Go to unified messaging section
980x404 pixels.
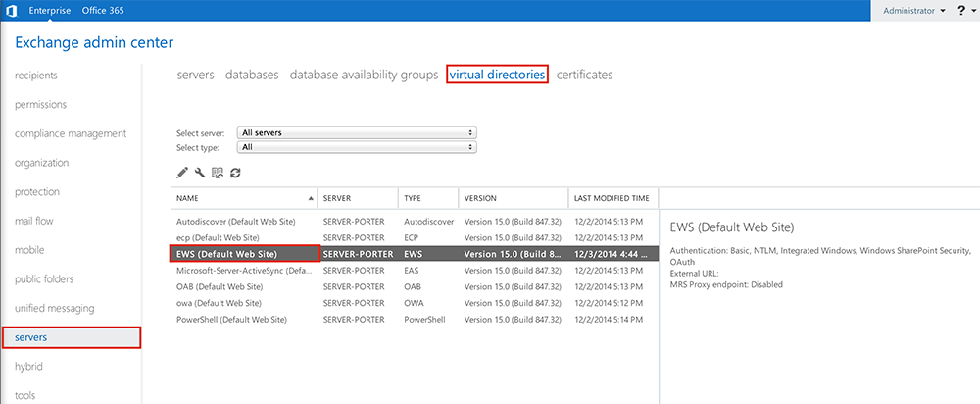click(55, 308)
